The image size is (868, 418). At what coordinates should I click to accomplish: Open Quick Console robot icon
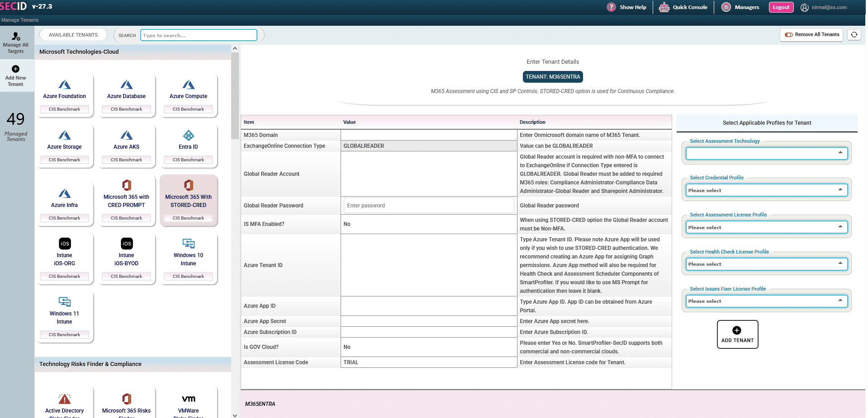click(x=664, y=7)
